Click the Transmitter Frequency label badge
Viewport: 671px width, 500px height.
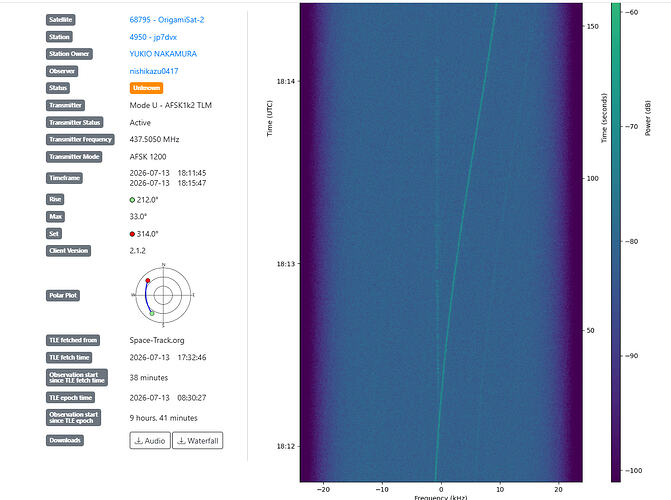click(80, 140)
